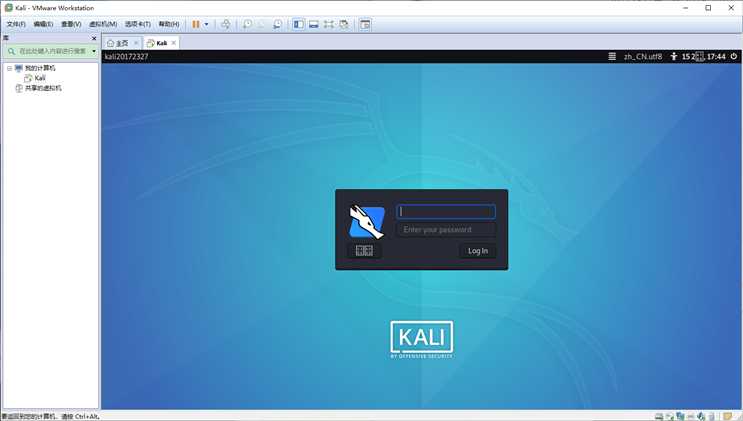This screenshot has width=743, height=421.
Task: Click the 17:44 clock in the Kali panel
Action: point(716,56)
